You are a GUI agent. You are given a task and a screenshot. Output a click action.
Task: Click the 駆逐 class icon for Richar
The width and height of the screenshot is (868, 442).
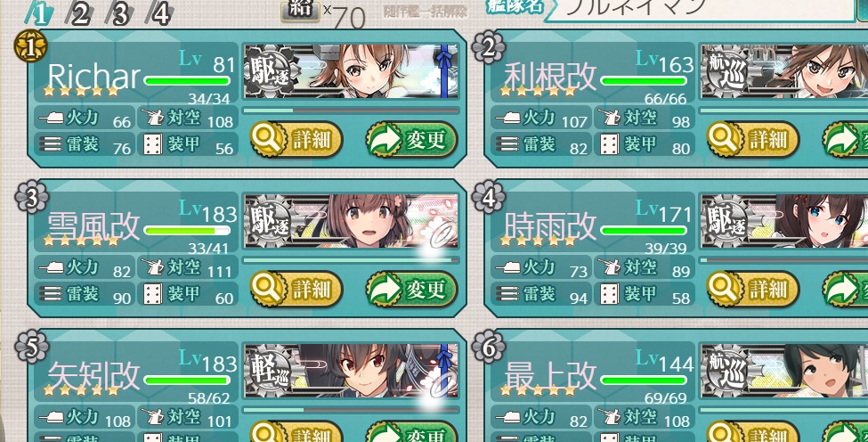pyautogui.click(x=270, y=72)
